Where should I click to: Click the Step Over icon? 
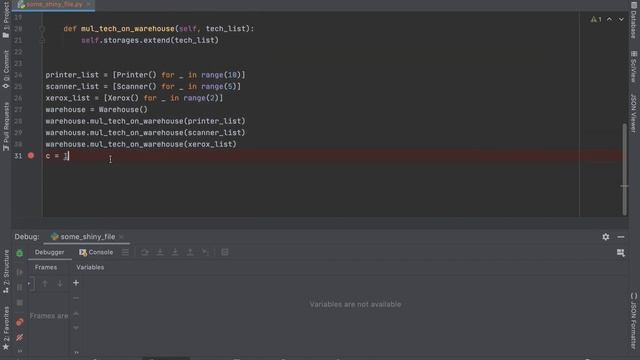pyautogui.click(x=144, y=252)
